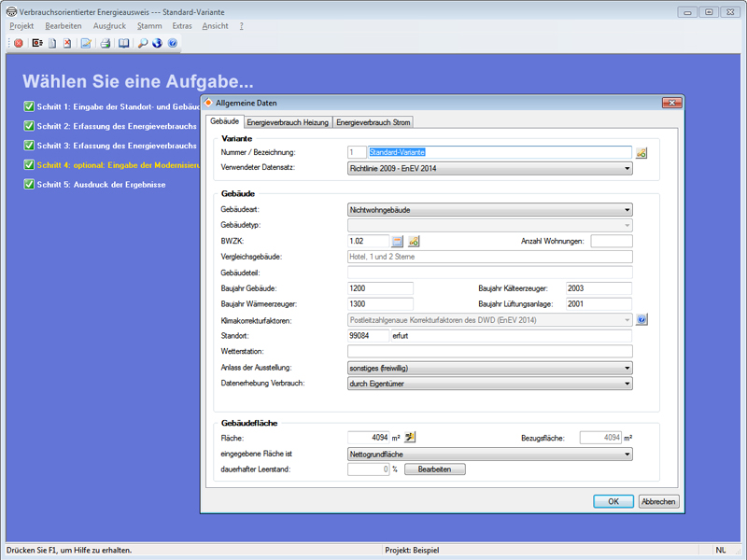The width and height of the screenshot is (747, 560).
Task: Open the Bearbeiten menu
Action: click(x=63, y=26)
